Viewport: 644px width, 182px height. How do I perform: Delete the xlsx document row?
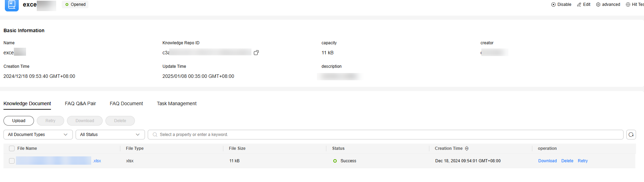567,161
